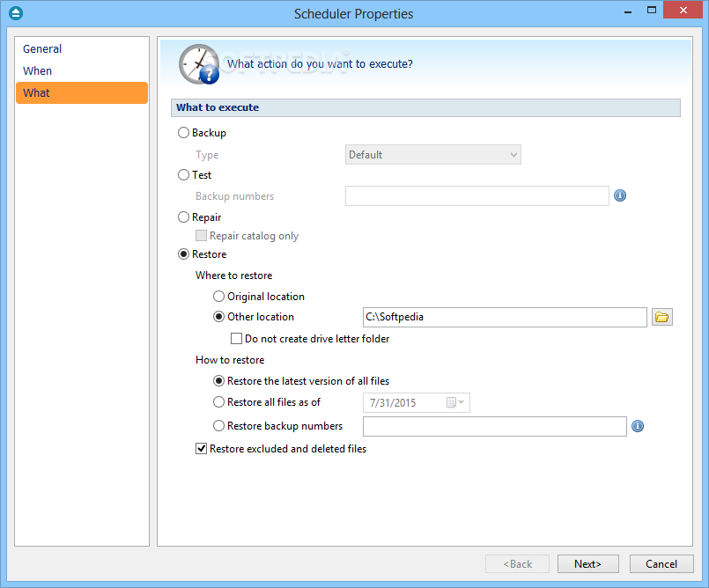Click the 7/31/2015 date field
The height and width of the screenshot is (588, 709).
tap(417, 402)
